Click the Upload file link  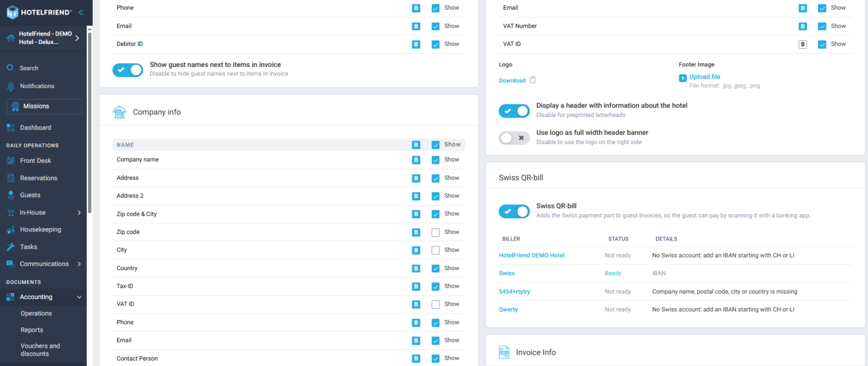pos(705,77)
